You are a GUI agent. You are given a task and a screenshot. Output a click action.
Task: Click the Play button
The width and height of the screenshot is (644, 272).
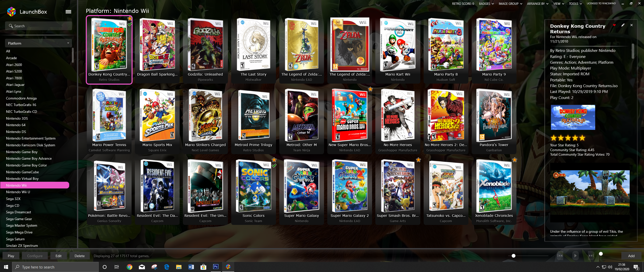pyautogui.click(x=11, y=256)
